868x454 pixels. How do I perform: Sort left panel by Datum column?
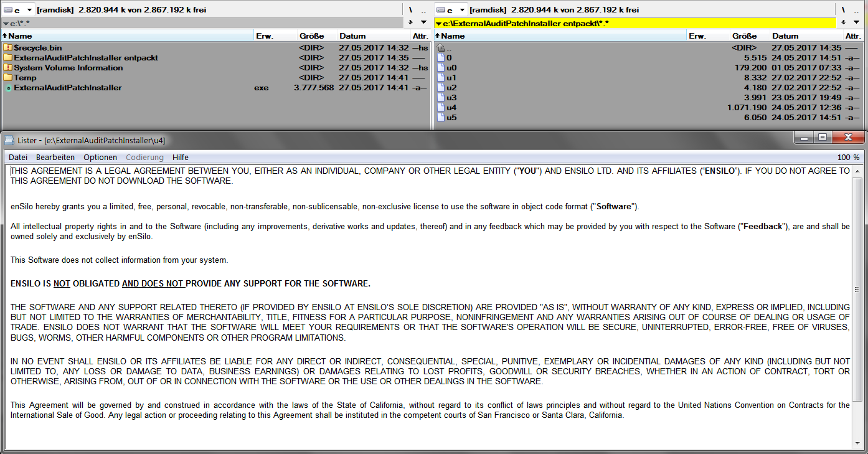pos(374,36)
